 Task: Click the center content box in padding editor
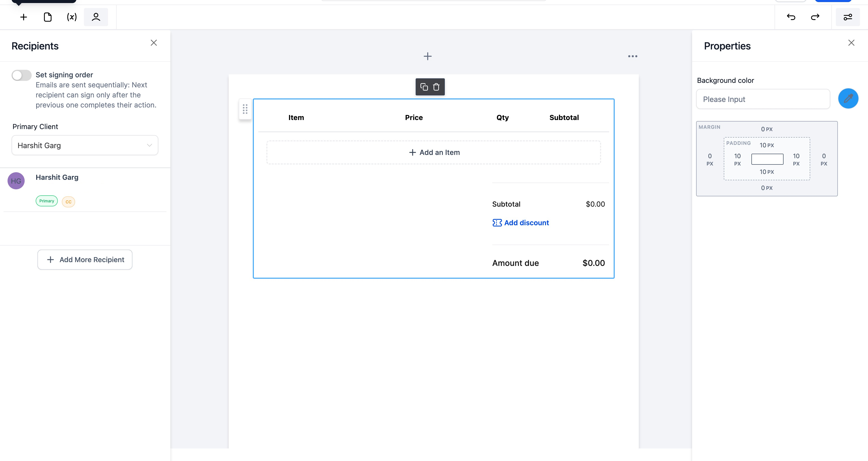pyautogui.click(x=767, y=159)
